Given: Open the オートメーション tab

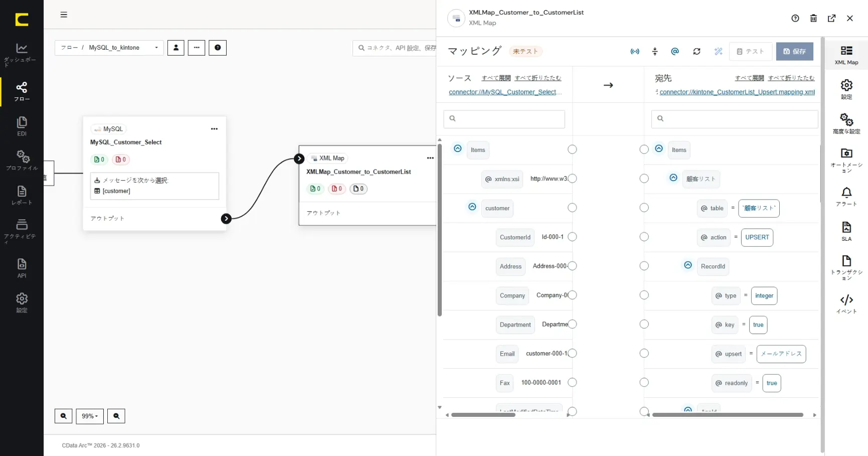Looking at the screenshot, I should pyautogui.click(x=846, y=160).
